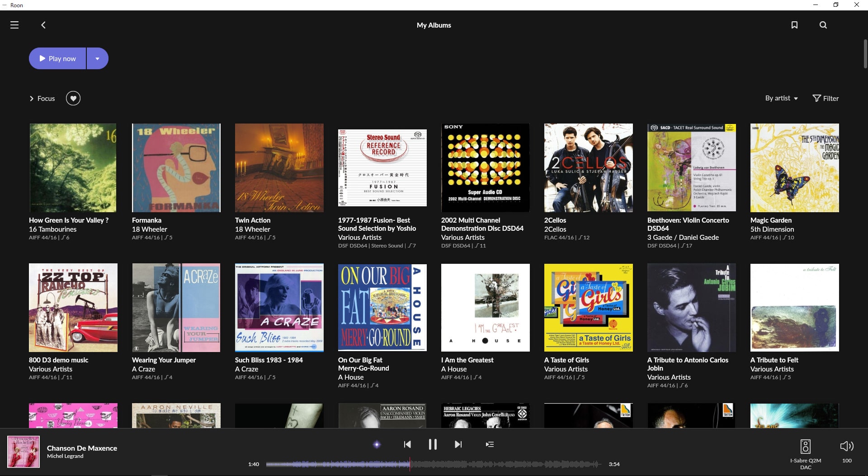Screen dimensions: 868x476
Task: Expand the Focus options
Action: 42,98
